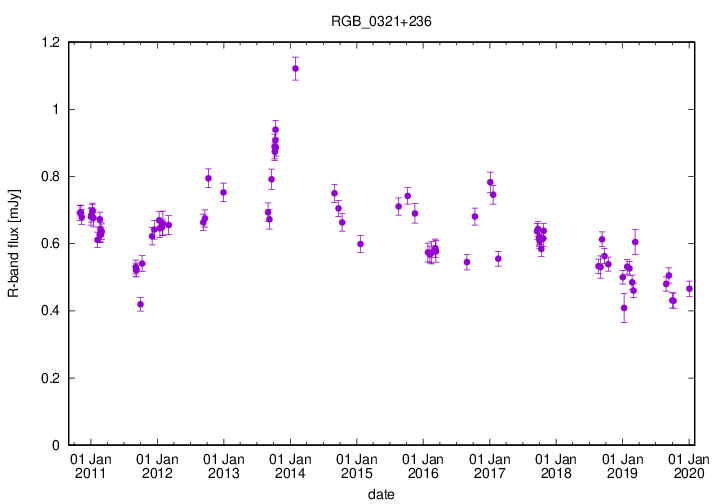The height and width of the screenshot is (504, 720).
Task: Select the 01 Jan 2019 date label
Action: tap(622, 465)
